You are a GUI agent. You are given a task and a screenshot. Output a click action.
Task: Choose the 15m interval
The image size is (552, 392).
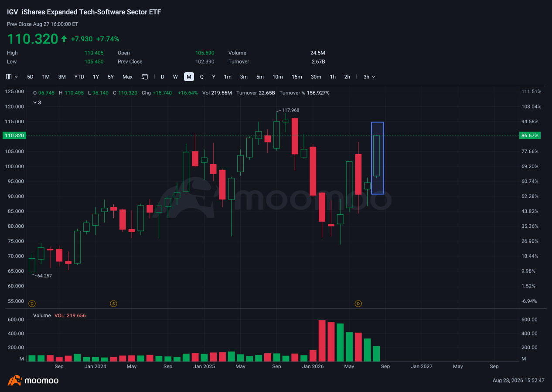point(297,77)
